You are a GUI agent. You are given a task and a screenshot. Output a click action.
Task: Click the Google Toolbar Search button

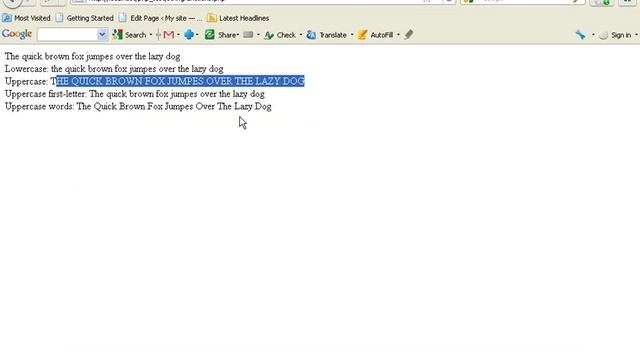[x=129, y=35]
